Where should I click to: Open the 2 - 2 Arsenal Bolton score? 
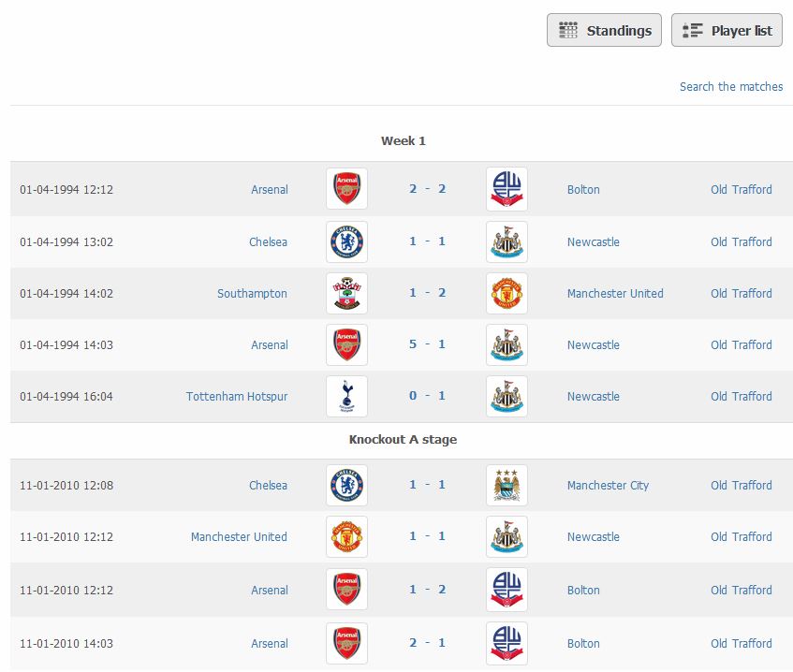427,189
